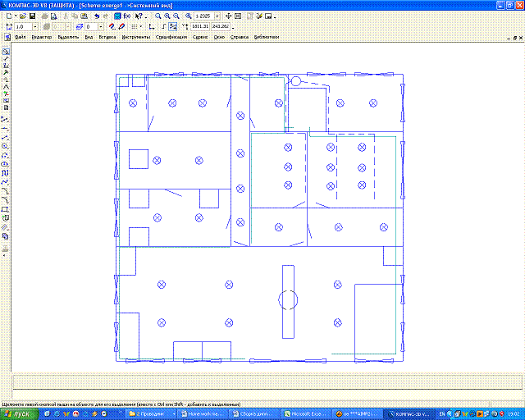The width and height of the screenshot is (525, 420).
Task: Select the hatching tool in left toolbar
Action: pos(6,226)
